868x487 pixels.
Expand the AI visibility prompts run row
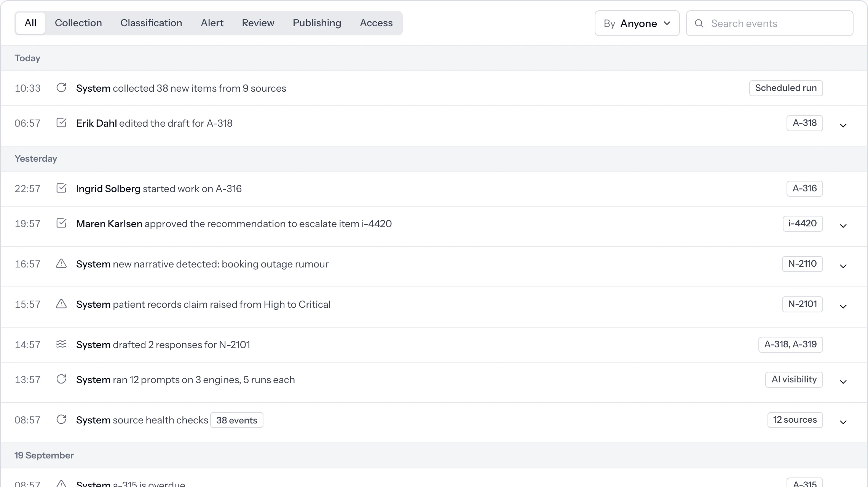point(843,382)
